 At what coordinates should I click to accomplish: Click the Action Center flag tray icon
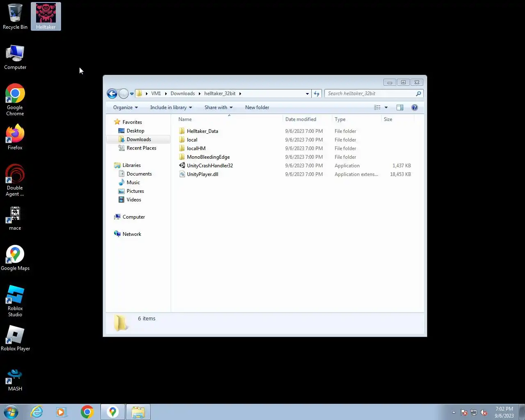pyautogui.click(x=464, y=413)
